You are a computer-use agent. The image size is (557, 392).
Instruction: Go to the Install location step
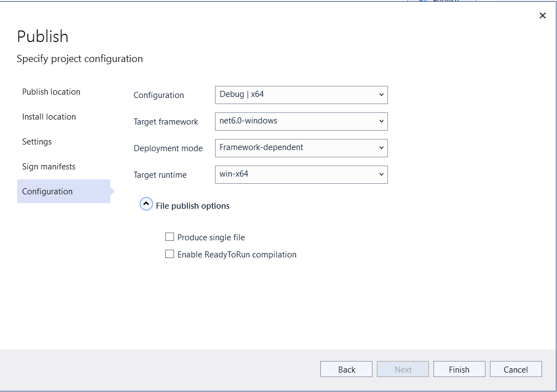pos(49,117)
